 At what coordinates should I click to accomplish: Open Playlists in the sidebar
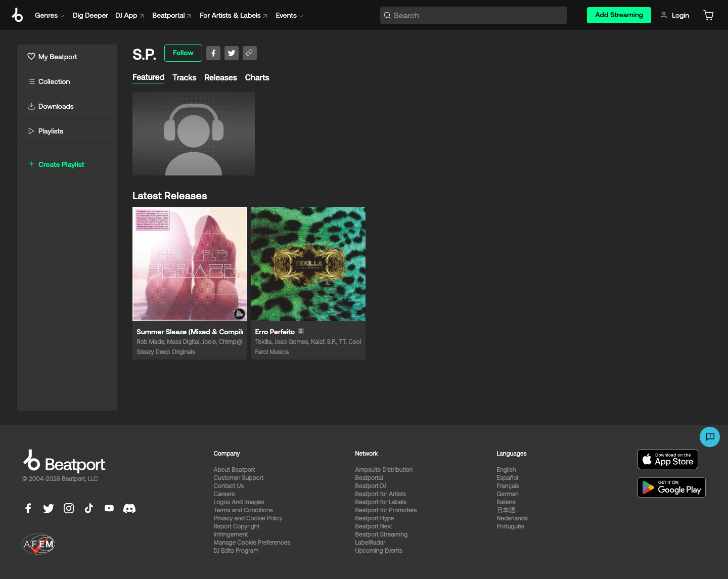[x=67, y=131]
